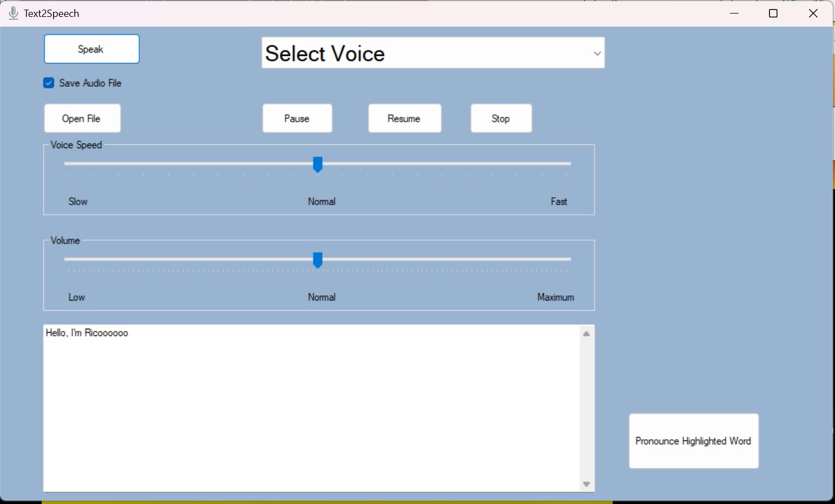The width and height of the screenshot is (835, 504).
Task: Click the 'Normal' label under Voice Speed
Action: coord(322,201)
